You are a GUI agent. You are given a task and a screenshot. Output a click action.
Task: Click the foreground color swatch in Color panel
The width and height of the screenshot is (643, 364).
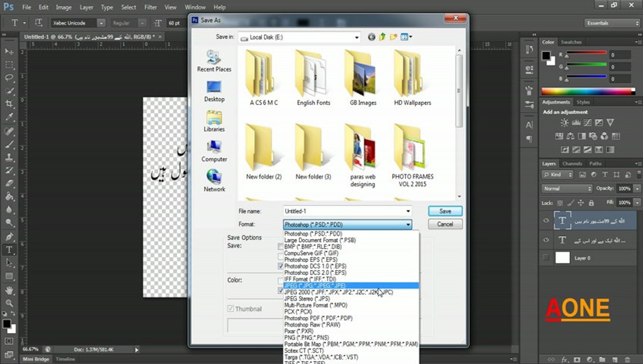pos(546,56)
